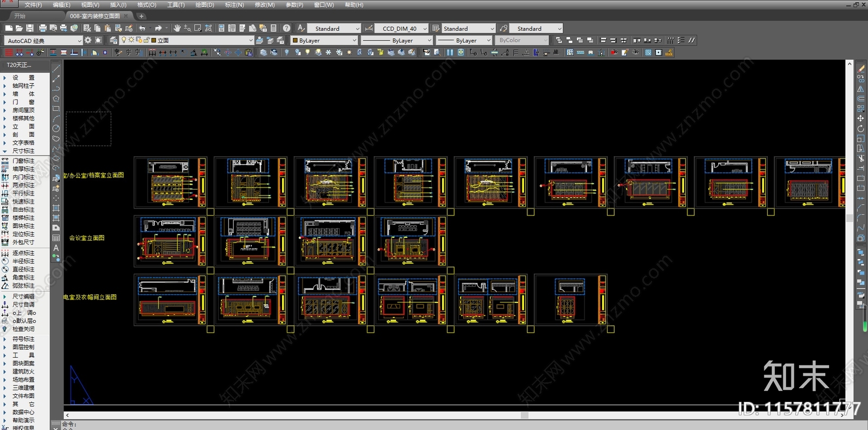The width and height of the screenshot is (868, 430).
Task: Open the 格式(O) menu
Action: tap(146, 5)
